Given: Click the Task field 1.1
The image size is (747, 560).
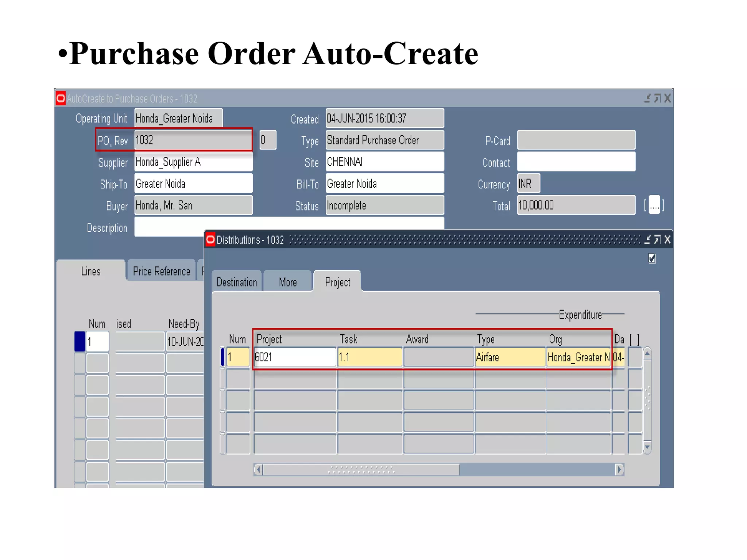Looking at the screenshot, I should (370, 357).
